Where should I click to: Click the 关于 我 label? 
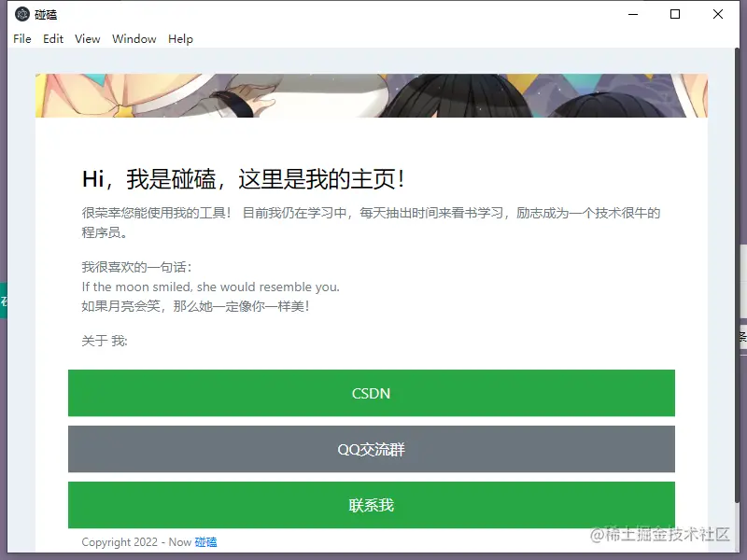(x=103, y=341)
